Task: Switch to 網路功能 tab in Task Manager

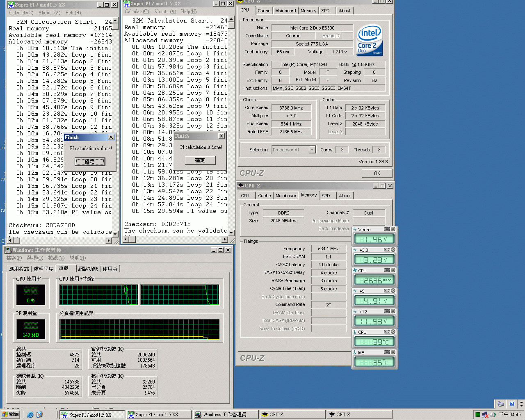Action: click(88, 269)
